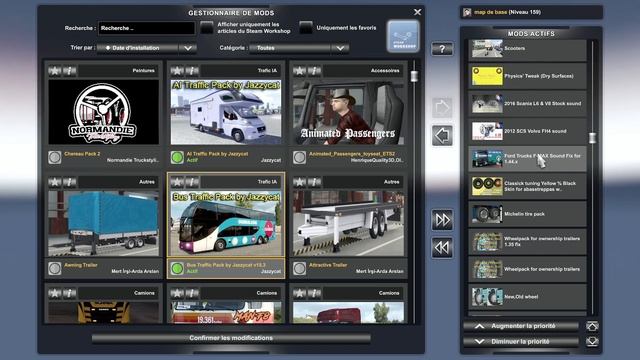
Task: Favorite the Attractive Trailer mod star
Action: point(299,182)
